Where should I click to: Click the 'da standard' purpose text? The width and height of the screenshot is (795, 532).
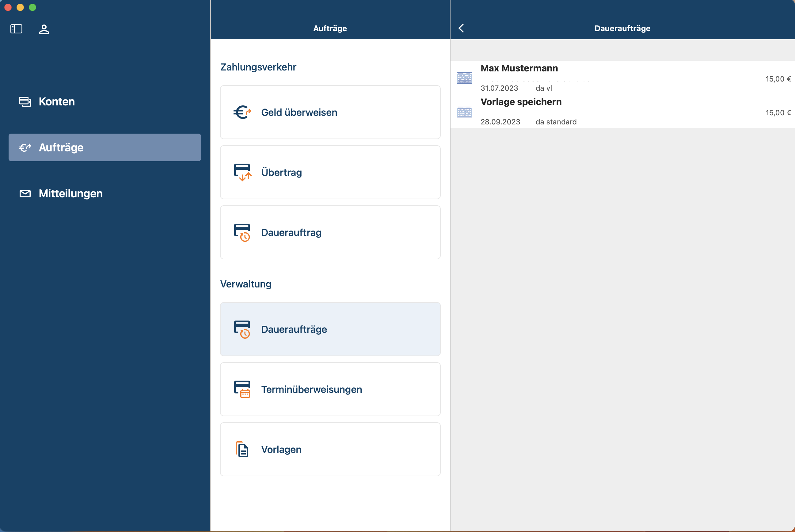pos(556,122)
